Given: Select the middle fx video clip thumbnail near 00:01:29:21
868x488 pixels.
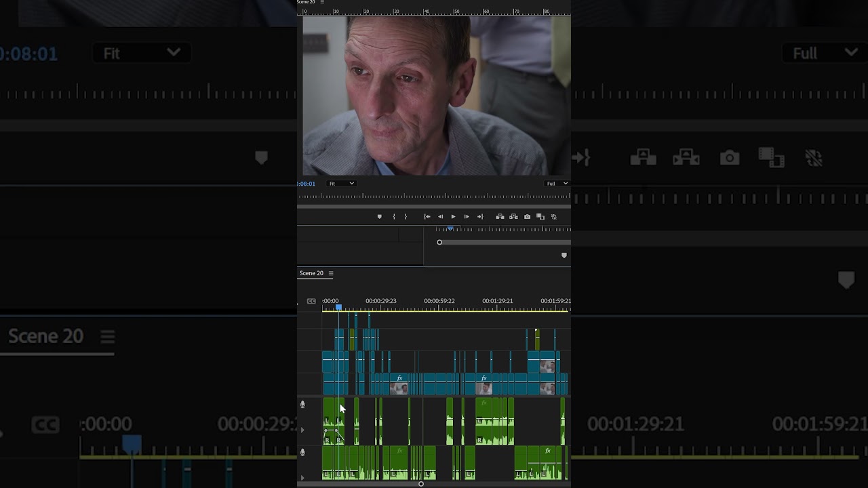Looking at the screenshot, I should [x=484, y=388].
